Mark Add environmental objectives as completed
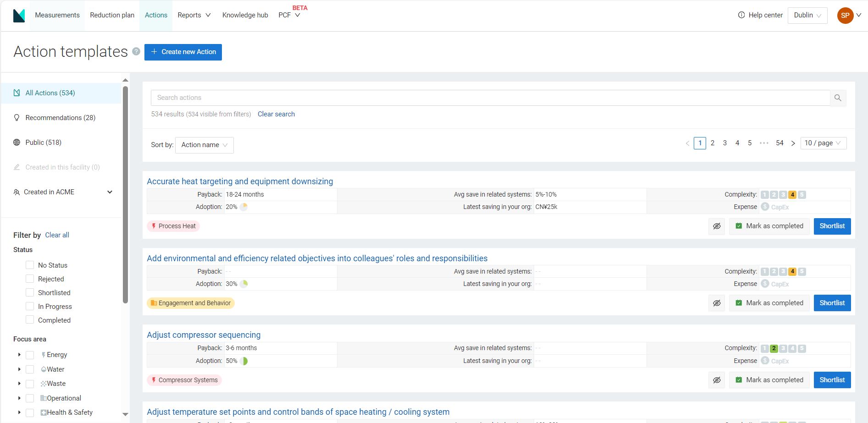868x423 pixels. [x=769, y=303]
